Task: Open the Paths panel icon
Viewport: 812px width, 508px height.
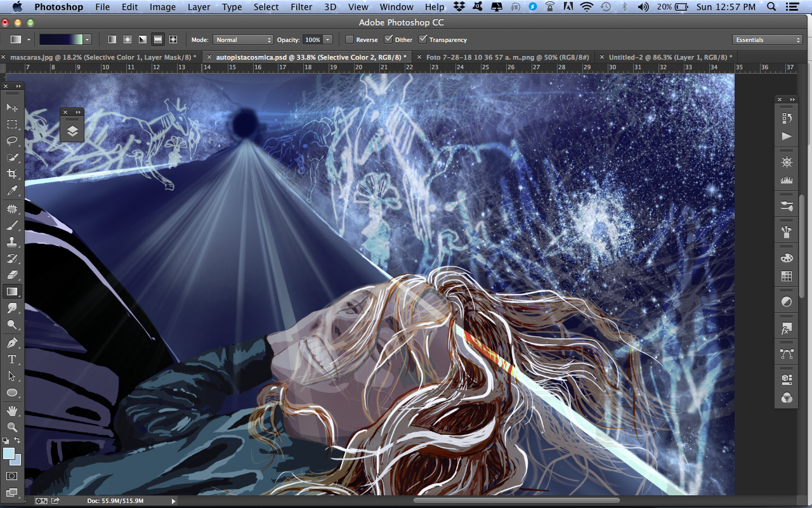Action: point(787,354)
